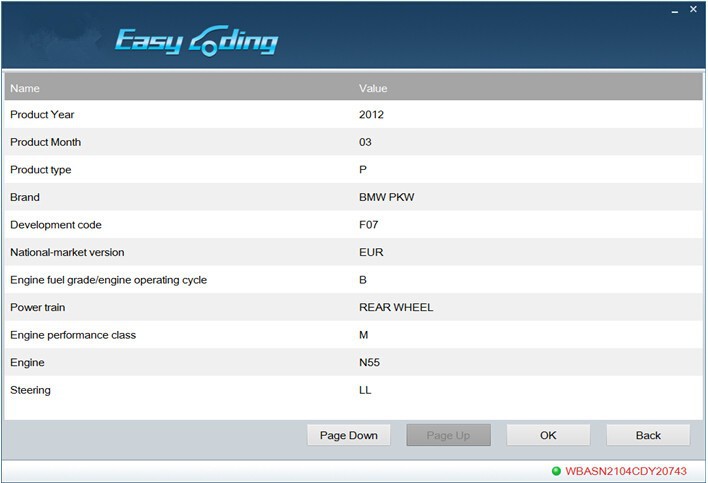Click the green connection status indicator
Image resolution: width=708 pixels, height=483 pixels.
(556, 470)
